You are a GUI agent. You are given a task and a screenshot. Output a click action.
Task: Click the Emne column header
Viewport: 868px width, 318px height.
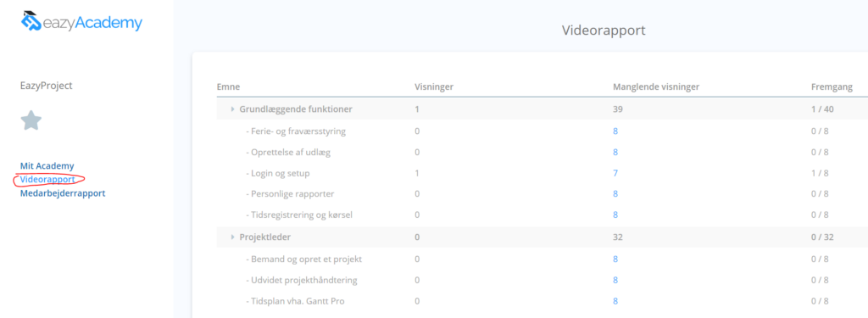click(227, 86)
